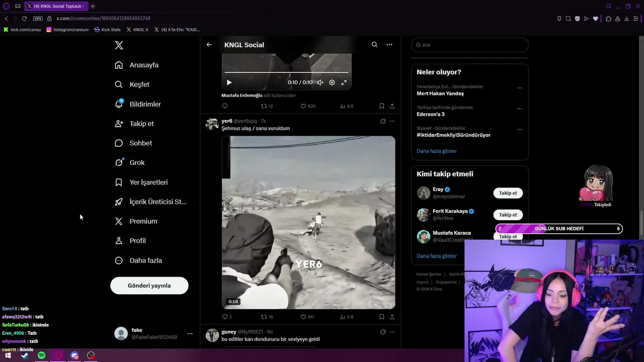Open browser extensions icon
This screenshot has height=362, width=644.
click(608, 19)
